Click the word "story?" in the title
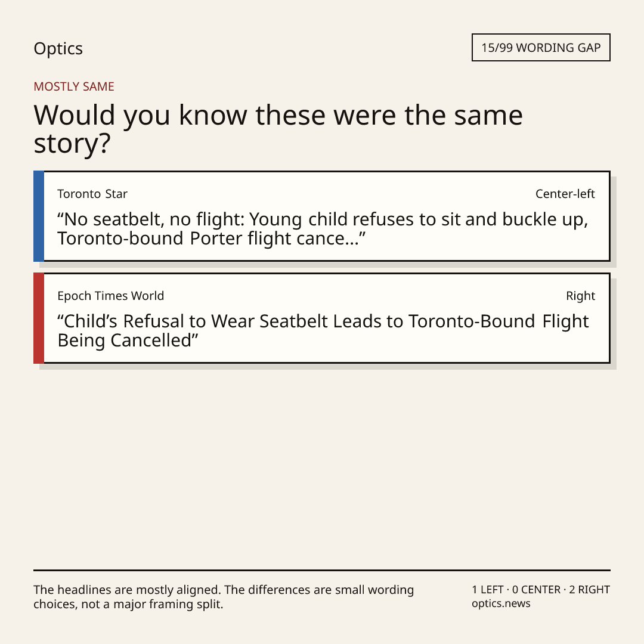Image resolution: width=644 pixels, height=644 pixels. point(72,144)
